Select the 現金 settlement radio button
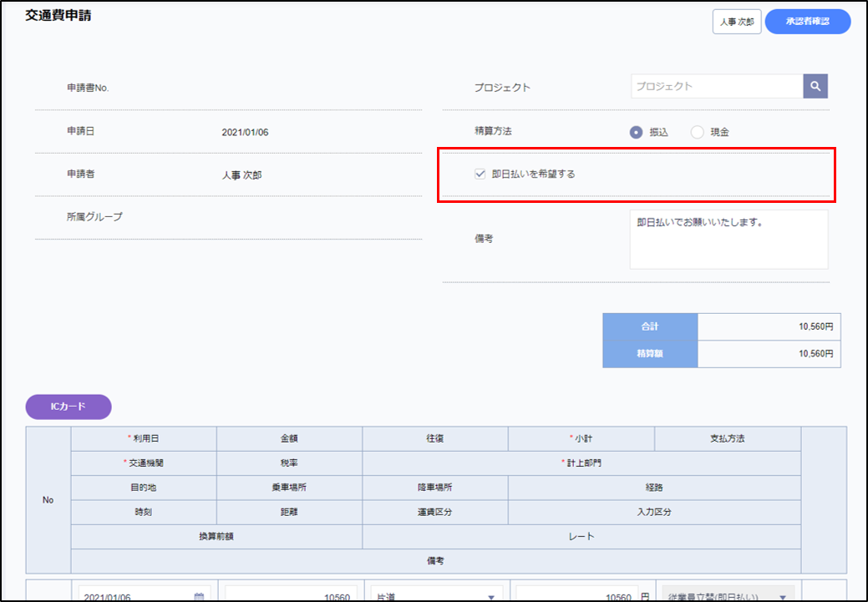The height and width of the screenshot is (602, 868). pyautogui.click(x=697, y=132)
